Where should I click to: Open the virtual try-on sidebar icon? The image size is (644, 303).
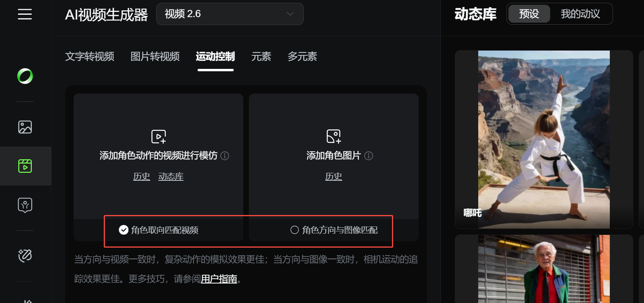[25, 205]
